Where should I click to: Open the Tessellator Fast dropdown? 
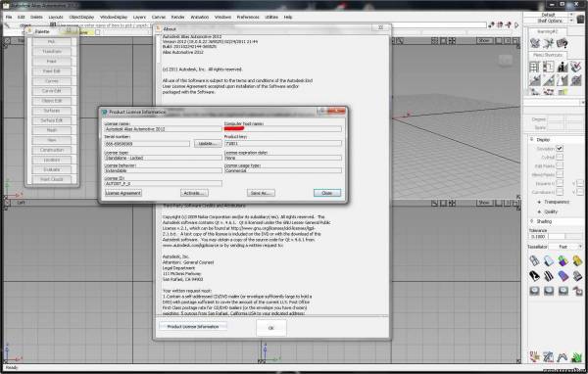click(565, 247)
